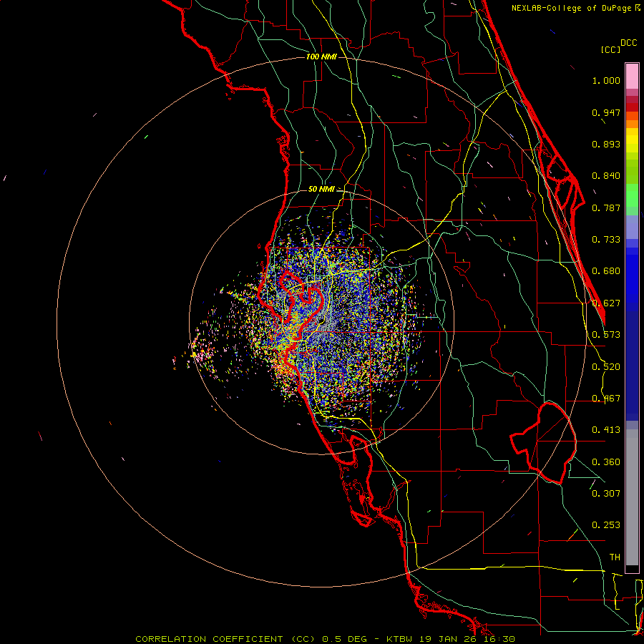
Task: Click the 0.840 legend value
Action: pos(606,176)
